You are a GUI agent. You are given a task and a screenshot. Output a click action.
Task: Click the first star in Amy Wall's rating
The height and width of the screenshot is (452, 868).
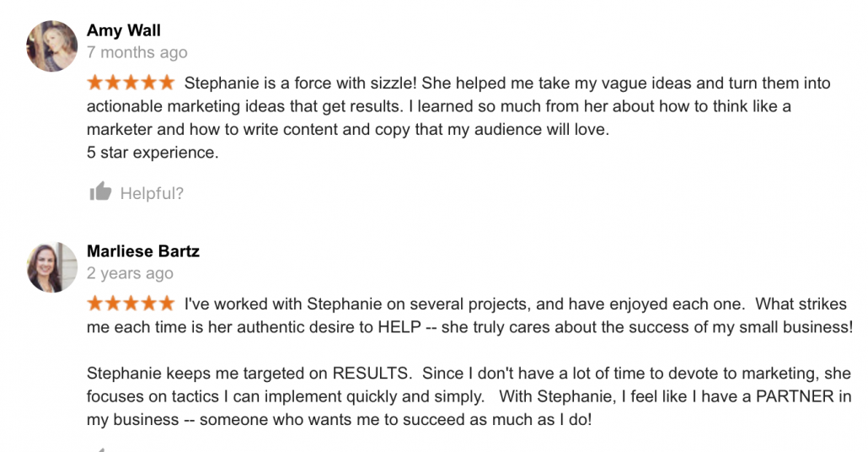coord(95,83)
